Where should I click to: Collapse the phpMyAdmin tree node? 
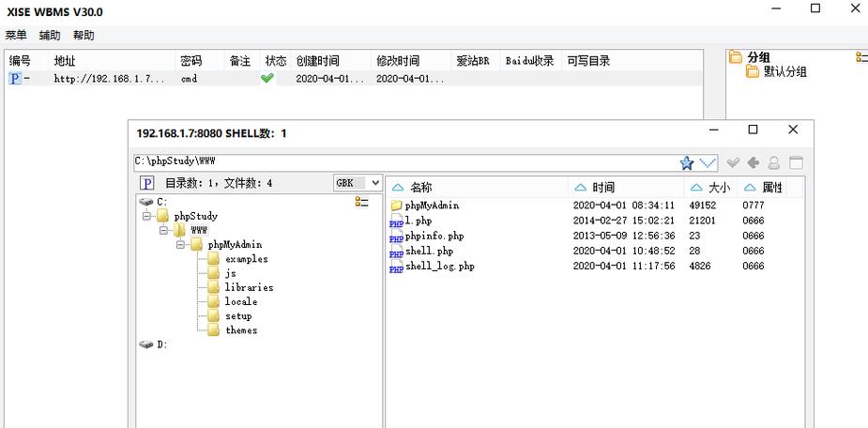[x=180, y=244]
